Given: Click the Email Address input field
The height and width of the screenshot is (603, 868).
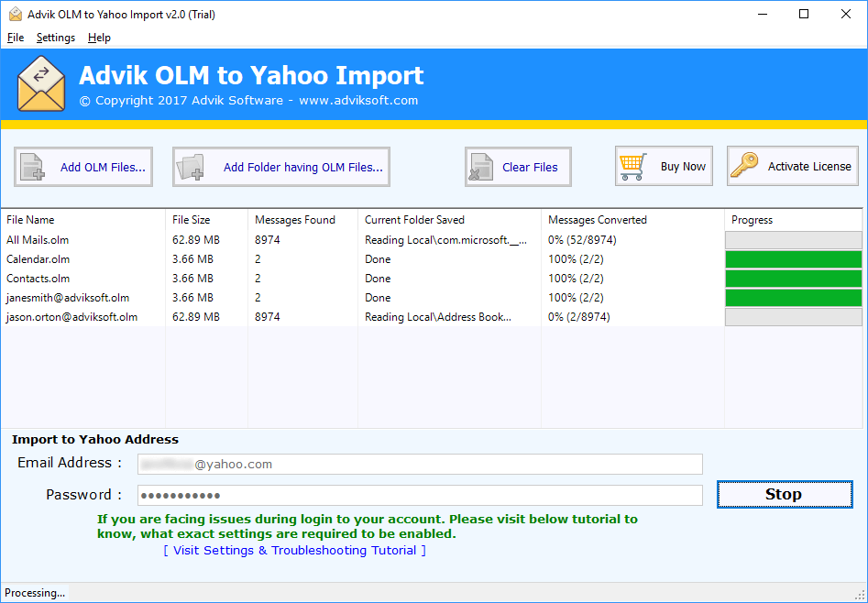Looking at the screenshot, I should (420, 464).
